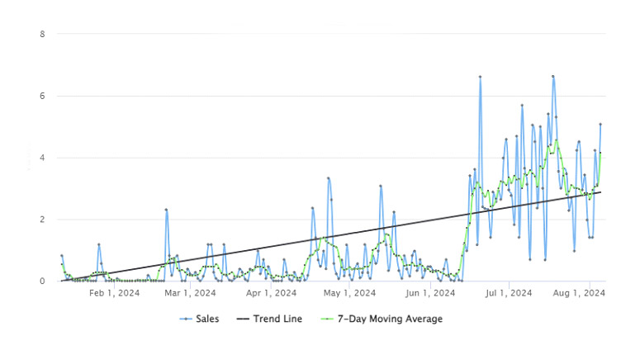Click the y-axis label 6
The height and width of the screenshot is (364, 621).
(x=42, y=96)
